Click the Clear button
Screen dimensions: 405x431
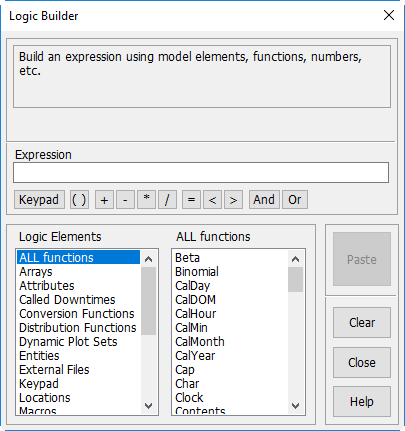pos(362,323)
